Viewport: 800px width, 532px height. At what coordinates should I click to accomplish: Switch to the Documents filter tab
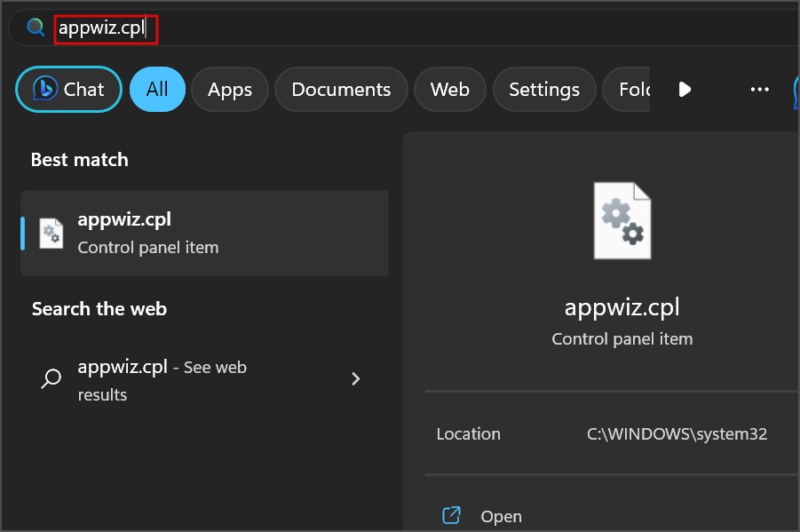(341, 90)
